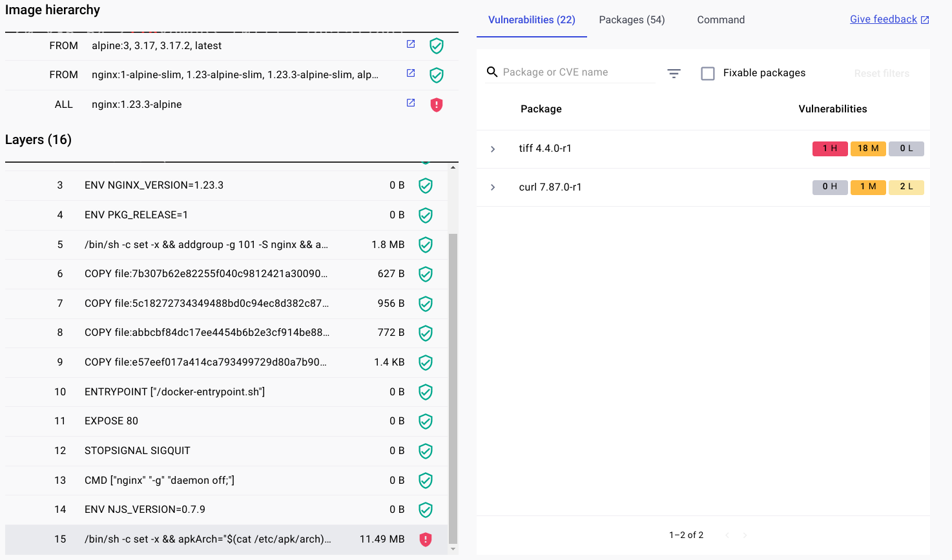Select nginx:1.23.3-alpine image row
The height and width of the screenshot is (560, 952).
pos(232,105)
